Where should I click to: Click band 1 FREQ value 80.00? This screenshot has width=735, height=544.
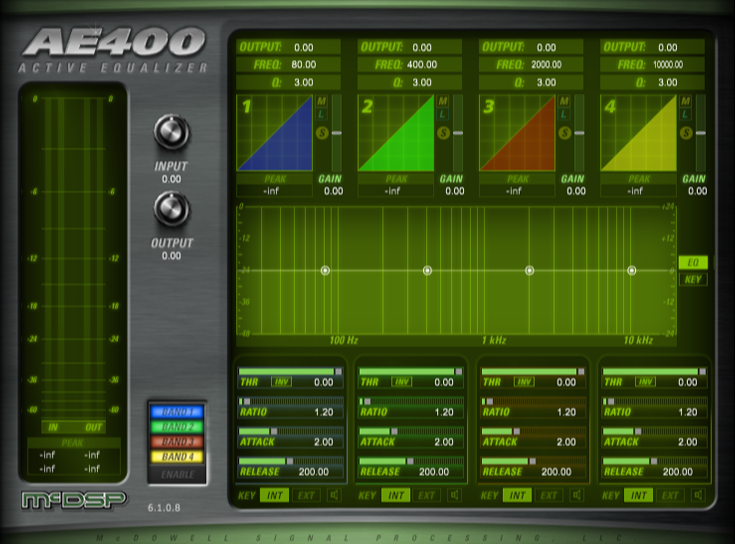point(304,65)
